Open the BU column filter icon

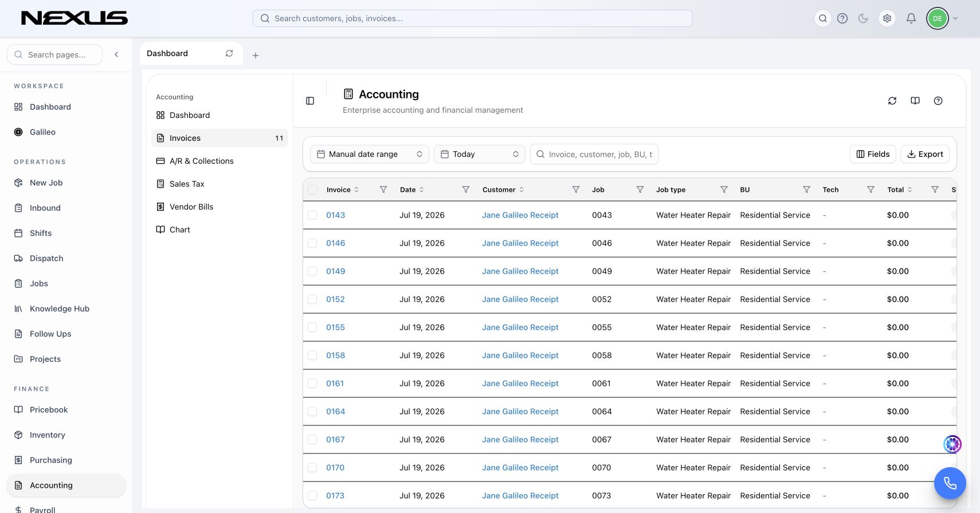point(806,190)
